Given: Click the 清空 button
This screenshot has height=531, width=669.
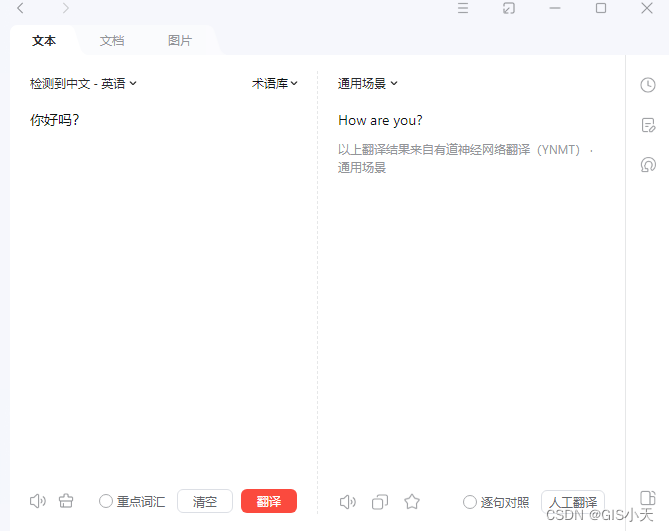Looking at the screenshot, I should (205, 501).
